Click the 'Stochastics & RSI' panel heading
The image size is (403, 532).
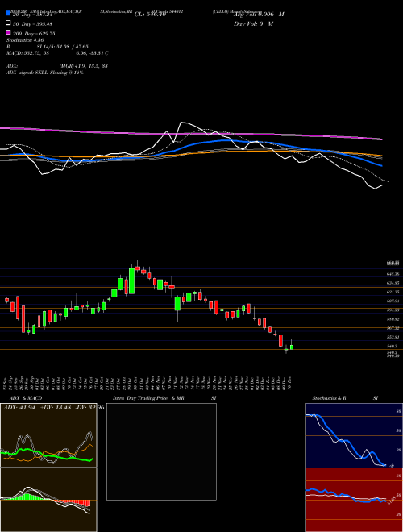pyautogui.click(x=345, y=398)
